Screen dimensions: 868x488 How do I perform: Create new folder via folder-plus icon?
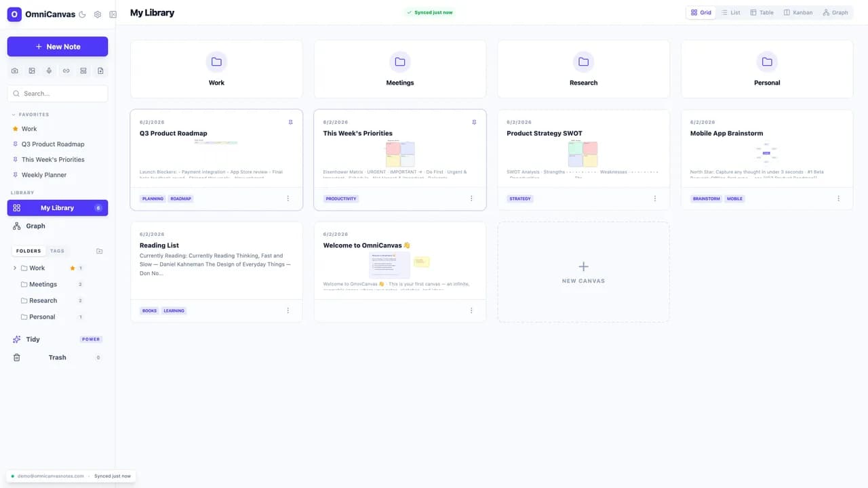click(x=100, y=251)
